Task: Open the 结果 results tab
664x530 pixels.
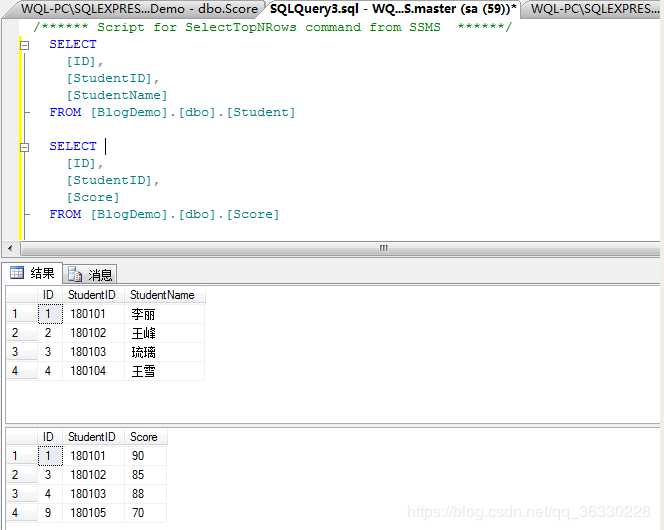Action: 33,273
